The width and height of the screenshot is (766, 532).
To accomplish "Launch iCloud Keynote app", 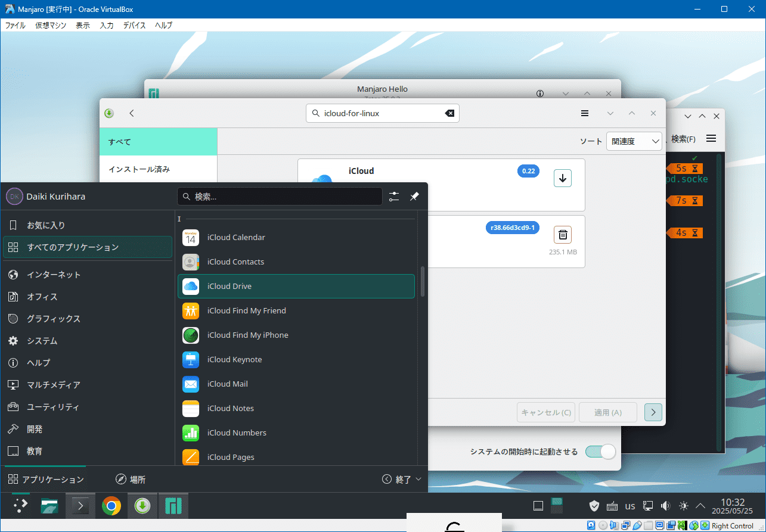I will (x=296, y=359).
